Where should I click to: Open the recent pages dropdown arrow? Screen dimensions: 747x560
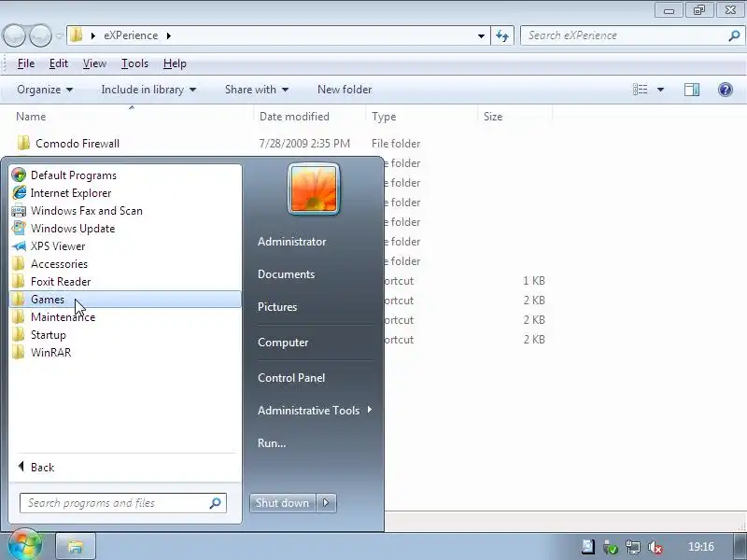pyautogui.click(x=60, y=36)
